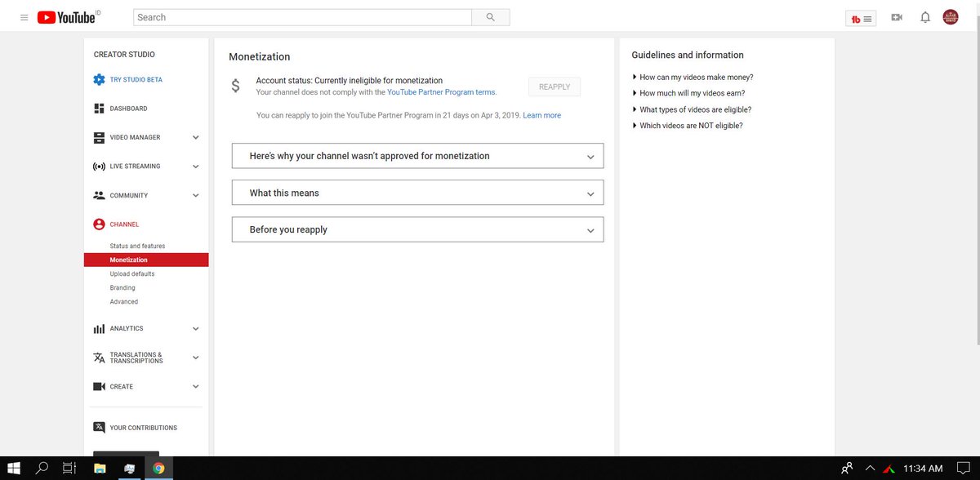Show hidden system tray icons
The image size is (980, 480).
[x=871, y=469]
